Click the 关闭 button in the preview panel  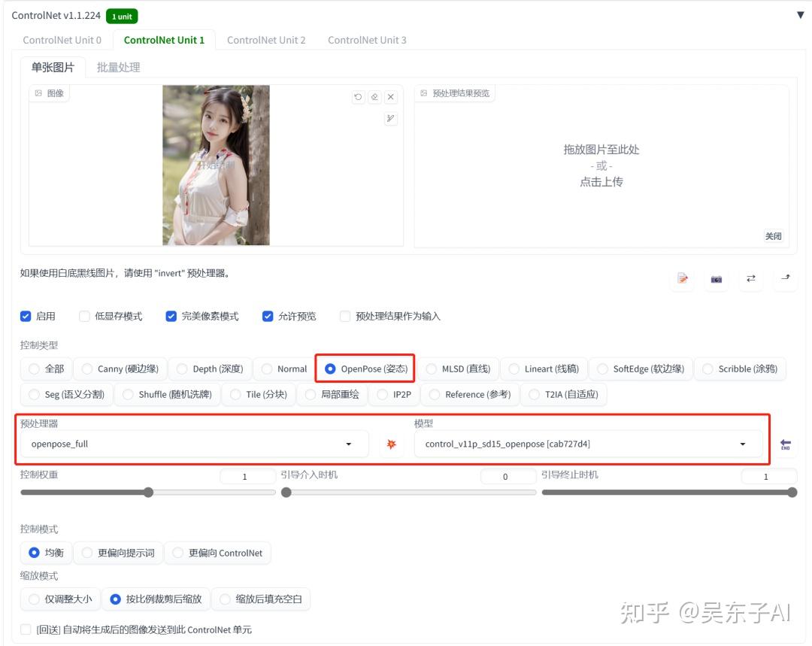click(773, 235)
